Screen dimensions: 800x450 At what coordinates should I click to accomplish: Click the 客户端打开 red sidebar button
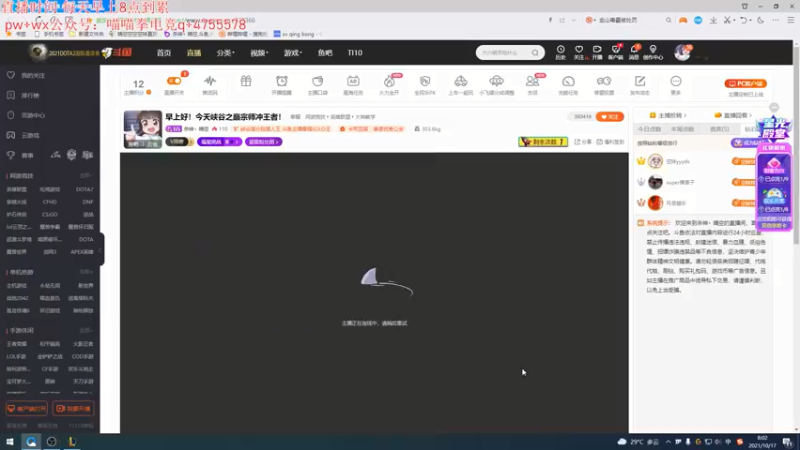point(27,409)
